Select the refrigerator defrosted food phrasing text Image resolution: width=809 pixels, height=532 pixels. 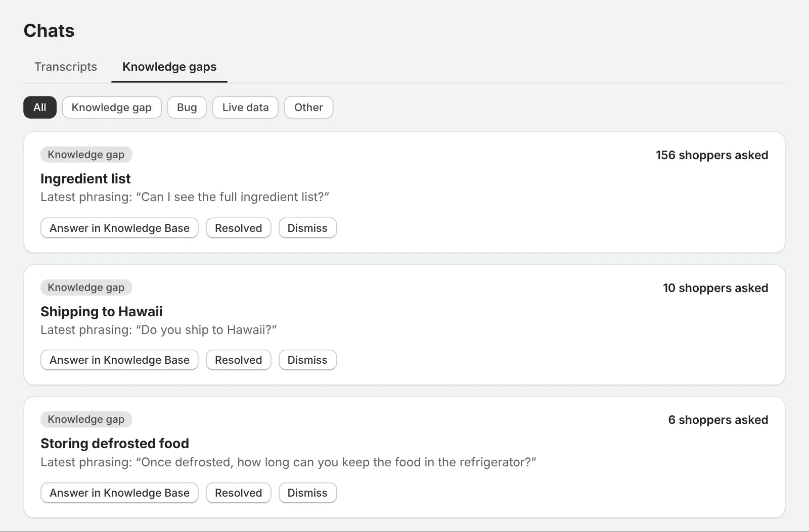click(x=336, y=462)
